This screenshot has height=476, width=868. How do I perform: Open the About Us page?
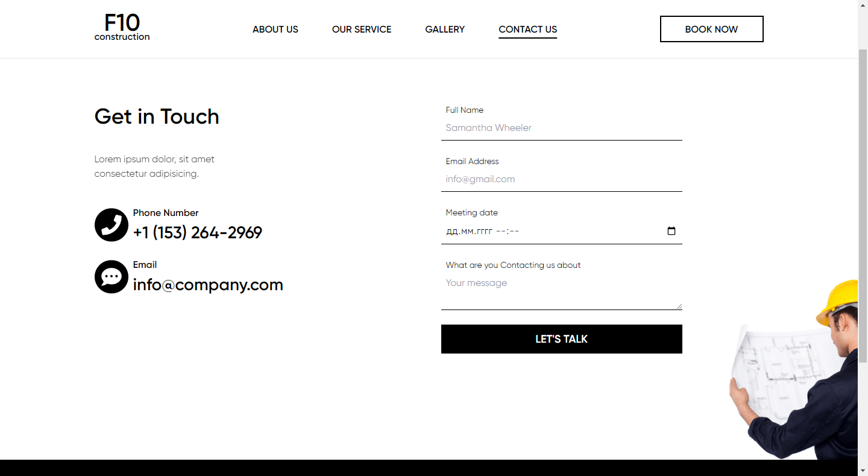(275, 30)
